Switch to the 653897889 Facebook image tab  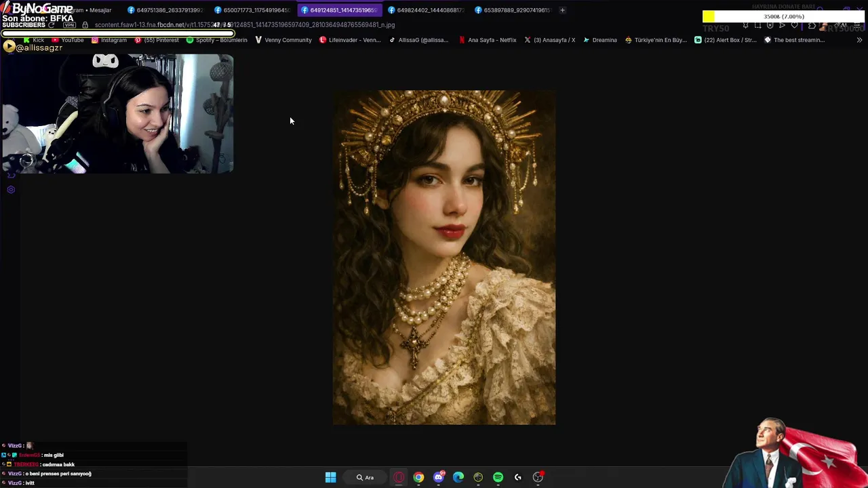click(513, 10)
